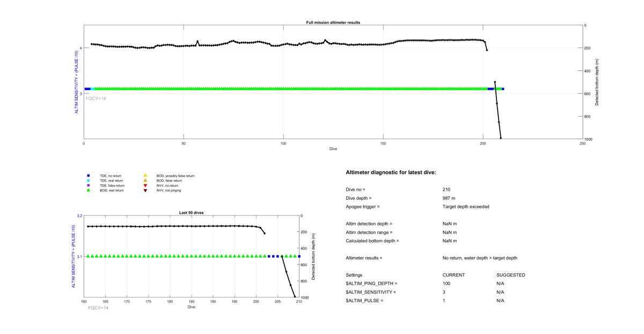Click the yellow triangle BOD possibly false return marker
The image size is (644, 334).
coord(145,176)
